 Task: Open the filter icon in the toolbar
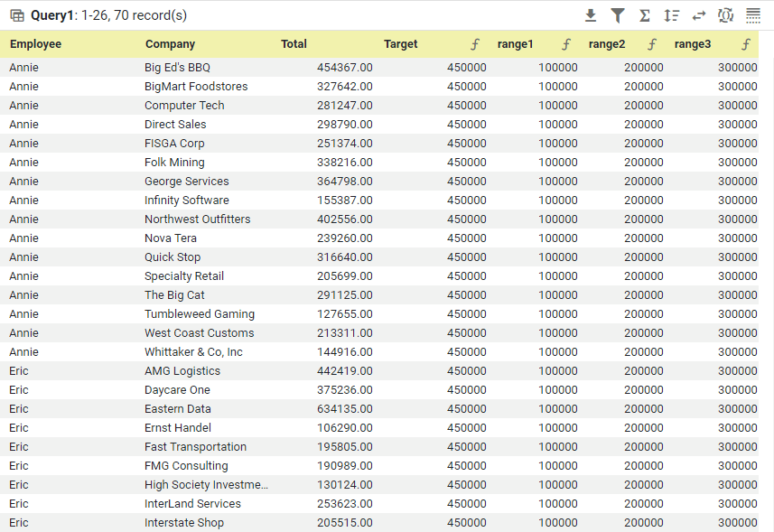[619, 15]
